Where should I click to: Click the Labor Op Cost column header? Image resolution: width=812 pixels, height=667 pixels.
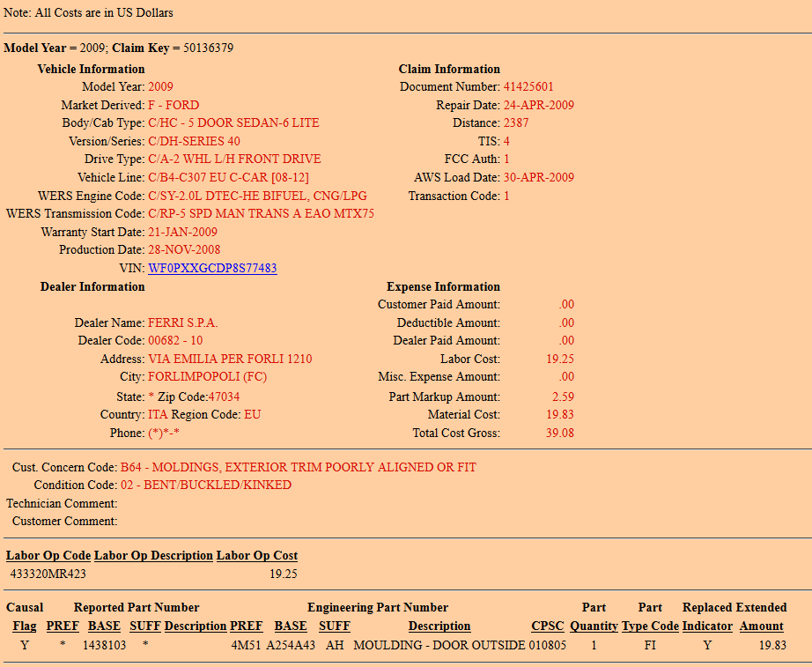point(257,556)
